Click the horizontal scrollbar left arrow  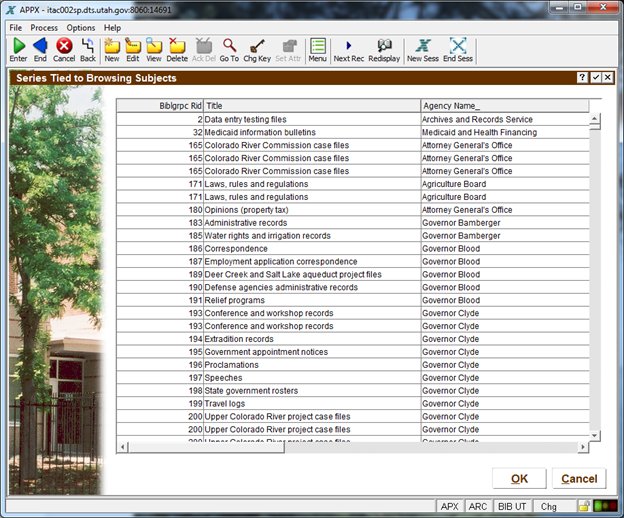[x=123, y=447]
